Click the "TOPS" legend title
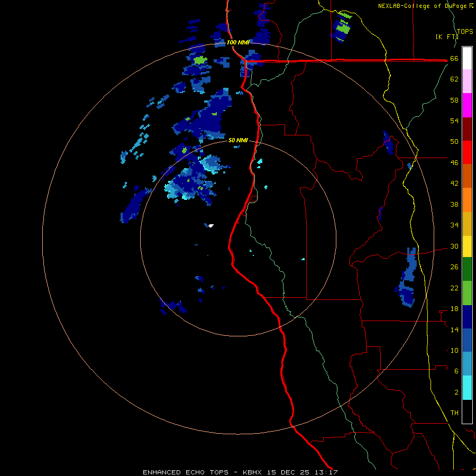The image size is (476, 476). pos(465,32)
